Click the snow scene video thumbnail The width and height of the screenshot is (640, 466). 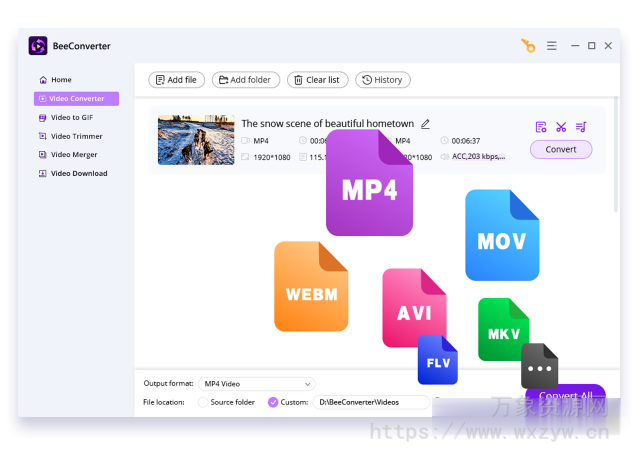(x=196, y=140)
